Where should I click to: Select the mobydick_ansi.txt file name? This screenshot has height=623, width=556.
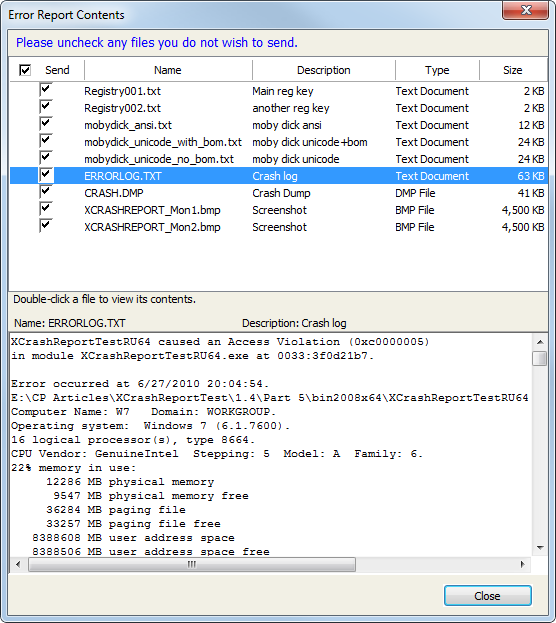[x=128, y=126]
